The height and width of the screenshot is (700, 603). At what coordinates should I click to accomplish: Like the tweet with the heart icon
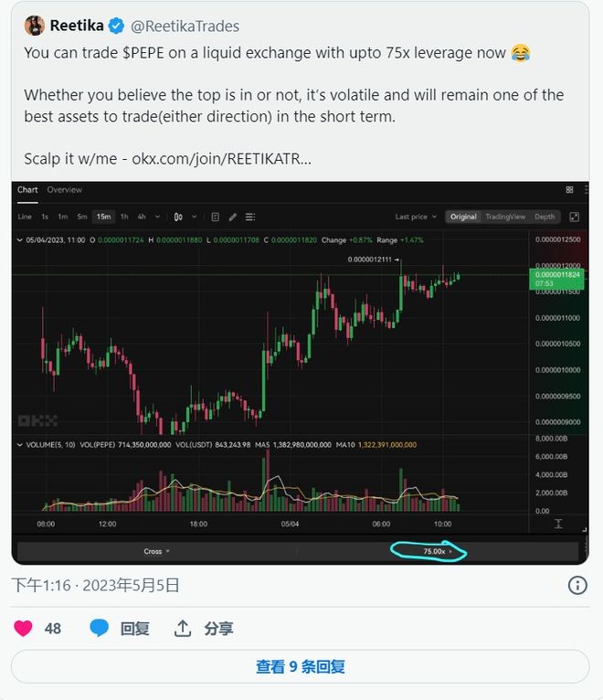pos(23,628)
